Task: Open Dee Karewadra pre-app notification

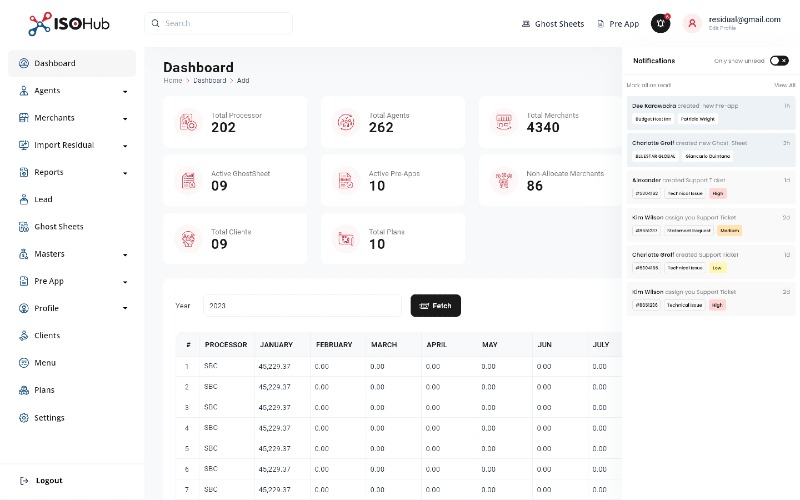Action: click(711, 113)
